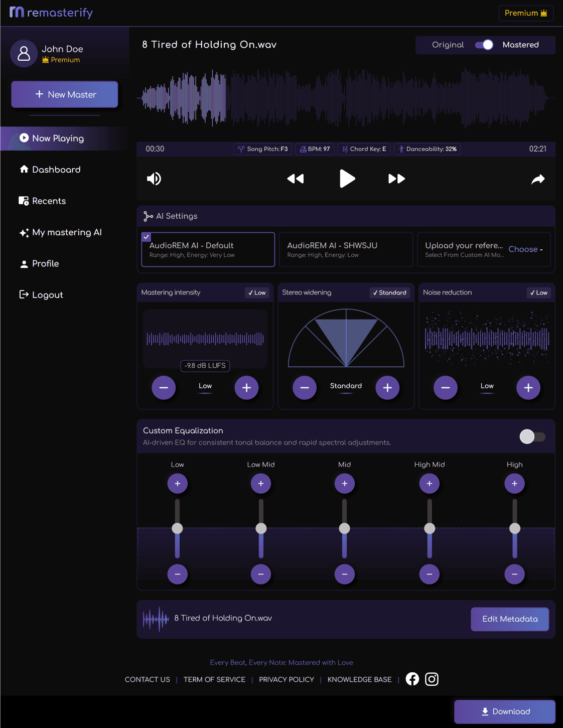Click the share arrow icon
The image size is (563, 728).
click(x=538, y=179)
